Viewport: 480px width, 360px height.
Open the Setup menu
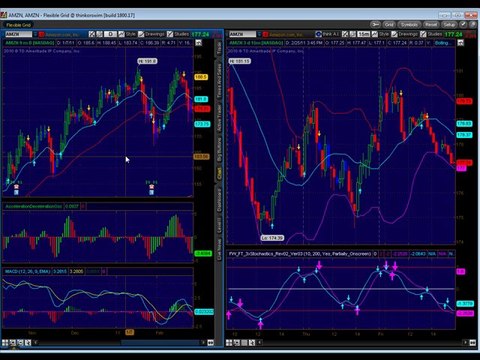click(x=449, y=25)
